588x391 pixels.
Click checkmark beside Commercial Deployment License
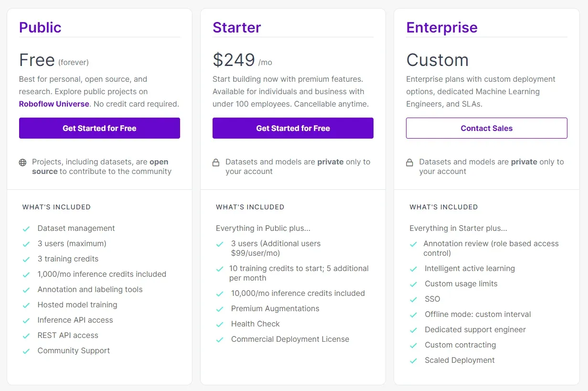(220, 340)
